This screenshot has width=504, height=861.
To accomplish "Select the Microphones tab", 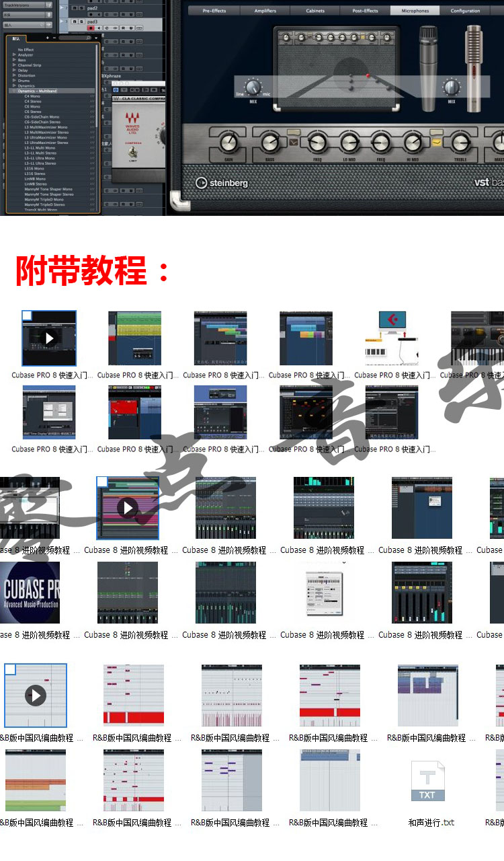I will (x=415, y=11).
